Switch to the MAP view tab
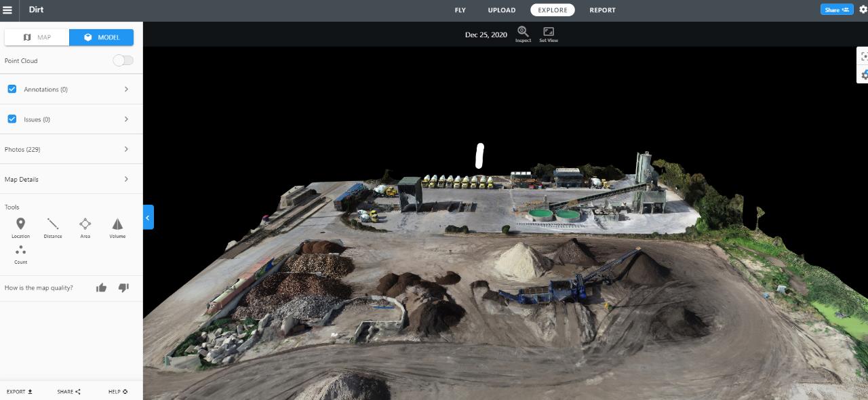This screenshot has width=868, height=400. [37, 37]
